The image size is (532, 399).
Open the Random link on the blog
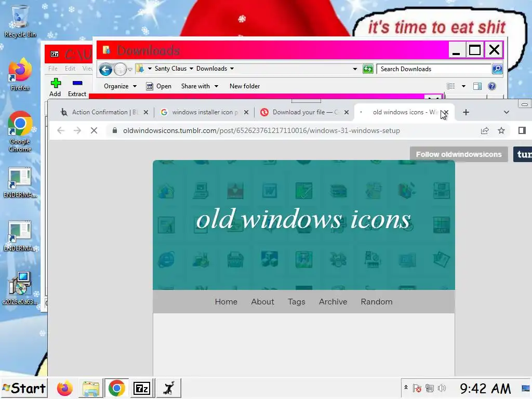coord(377,302)
